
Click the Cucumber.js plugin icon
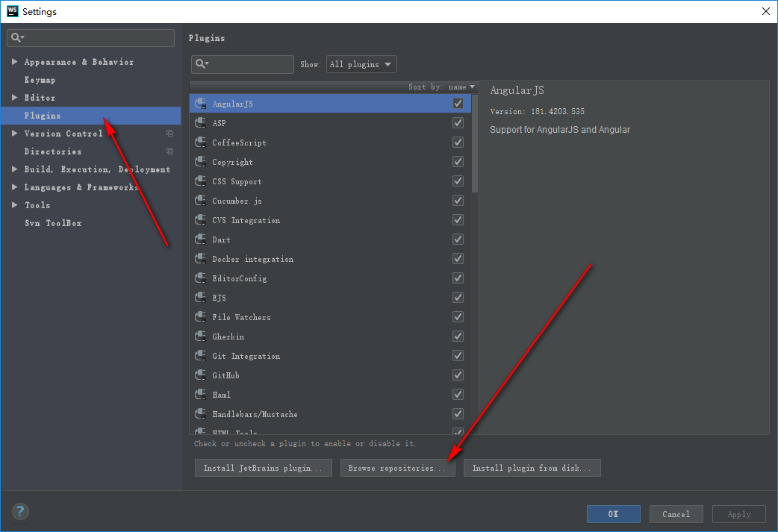tap(200, 200)
